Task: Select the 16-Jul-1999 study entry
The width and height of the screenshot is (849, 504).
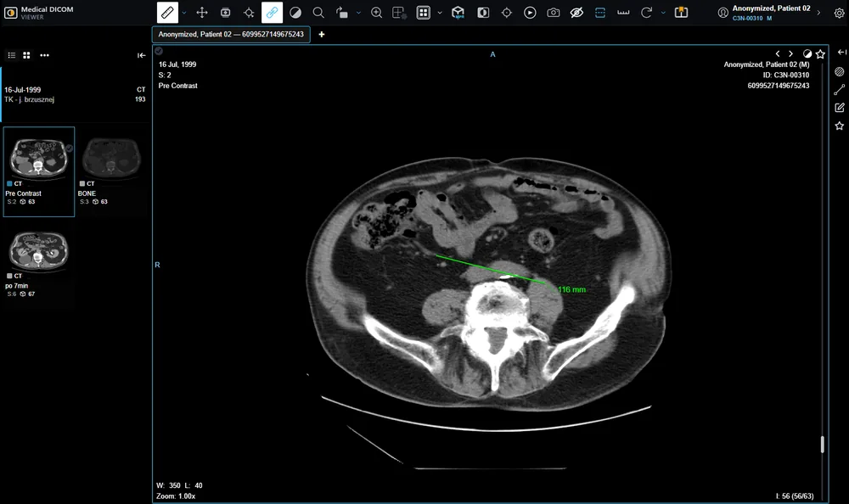Action: pos(75,94)
